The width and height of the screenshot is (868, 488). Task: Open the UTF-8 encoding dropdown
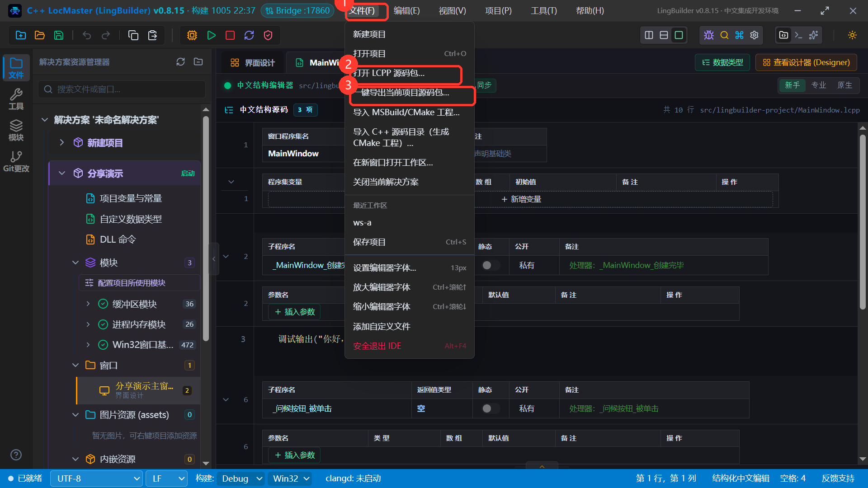[96, 479]
